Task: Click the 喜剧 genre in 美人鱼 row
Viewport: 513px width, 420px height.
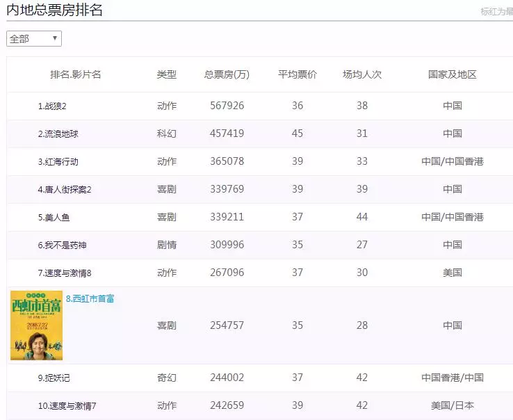Action: click(167, 217)
